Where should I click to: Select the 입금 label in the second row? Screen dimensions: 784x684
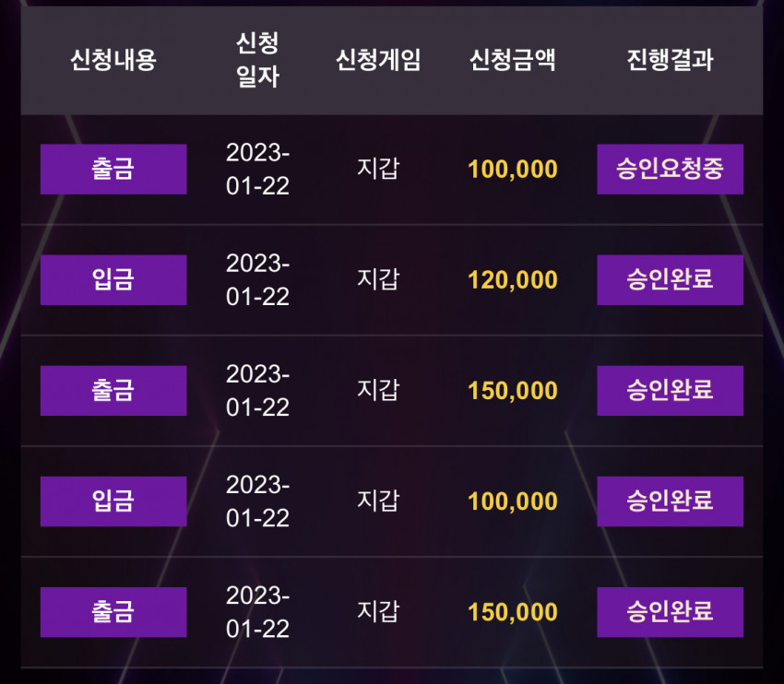pyautogui.click(x=113, y=280)
